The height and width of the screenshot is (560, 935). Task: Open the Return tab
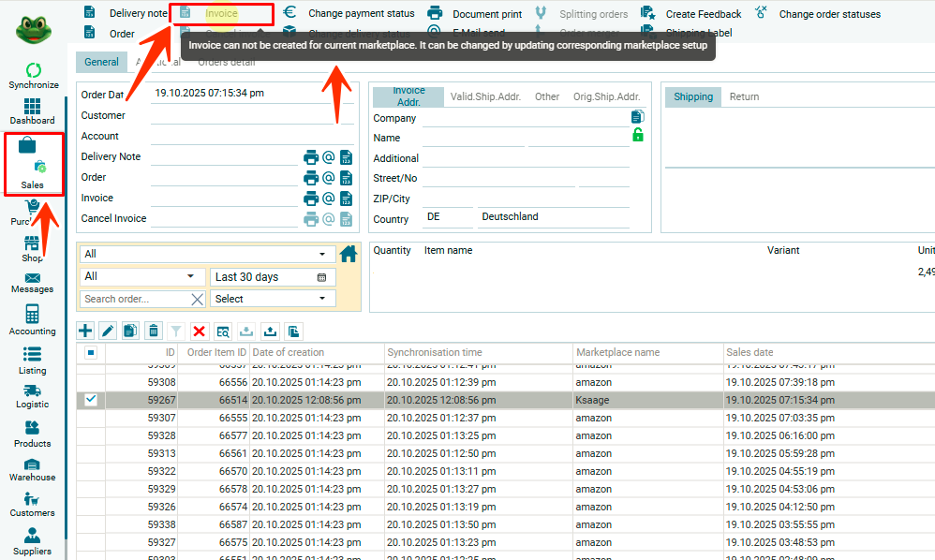[744, 96]
